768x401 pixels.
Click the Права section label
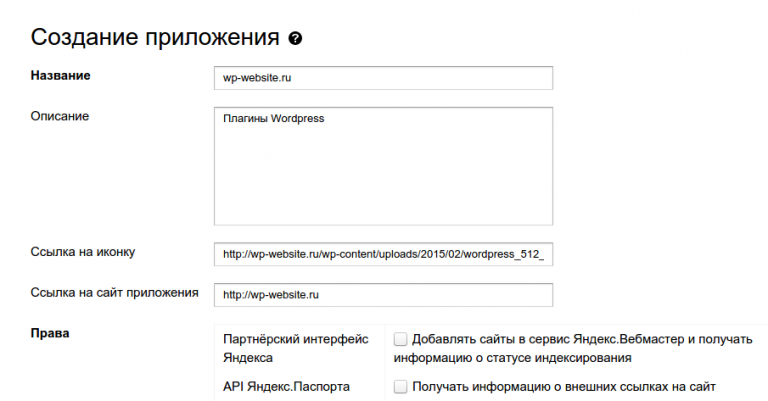click(x=50, y=332)
